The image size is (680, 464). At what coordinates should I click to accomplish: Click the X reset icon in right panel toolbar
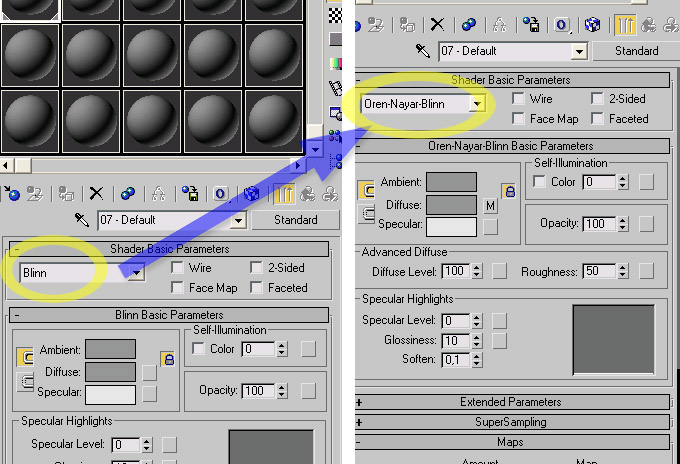pos(437,25)
